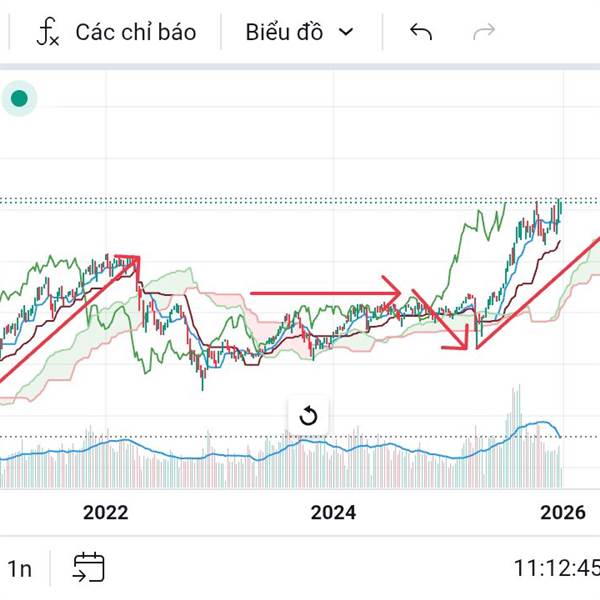Click the 2022 label on time axis

[106, 513]
